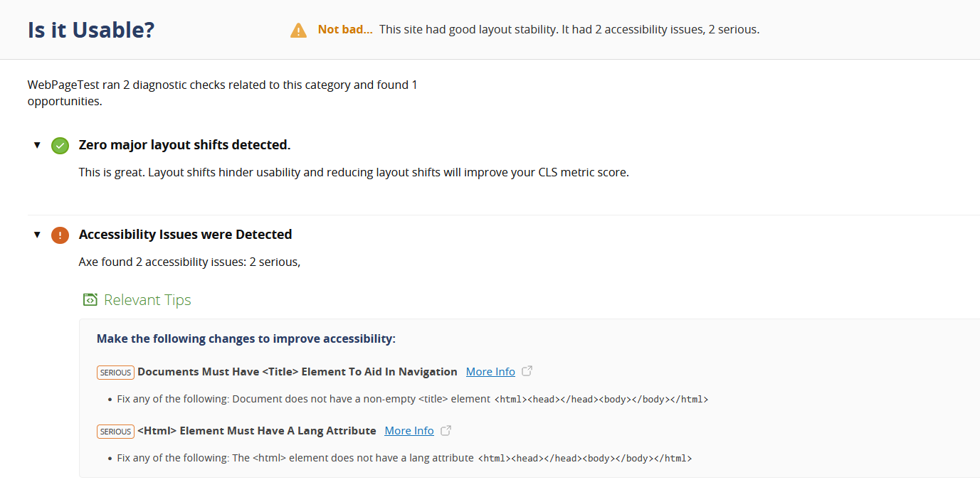Click the Zero major layout shifts detected heading

(x=184, y=145)
